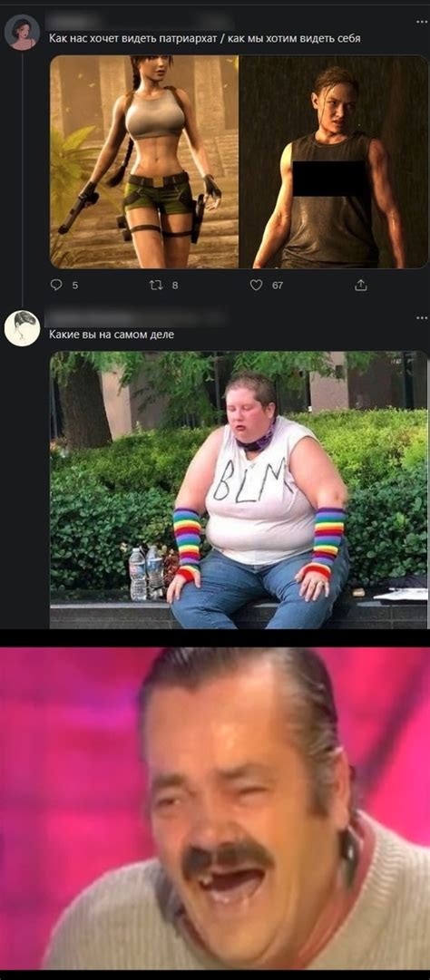Click the laughing man meme image
This screenshot has width=430, height=980.
click(215, 808)
